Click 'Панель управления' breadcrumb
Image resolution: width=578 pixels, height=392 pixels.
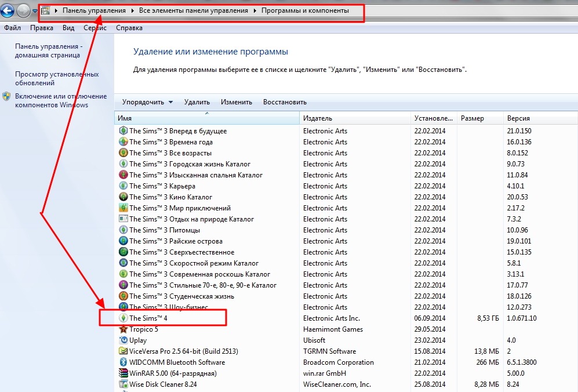point(94,10)
